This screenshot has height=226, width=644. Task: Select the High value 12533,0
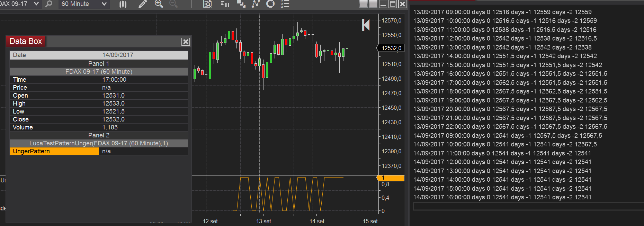click(113, 103)
